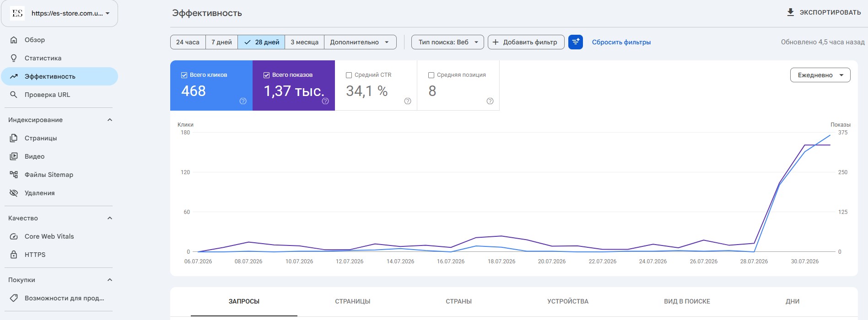Click the Добавить фильтр button

click(x=526, y=42)
